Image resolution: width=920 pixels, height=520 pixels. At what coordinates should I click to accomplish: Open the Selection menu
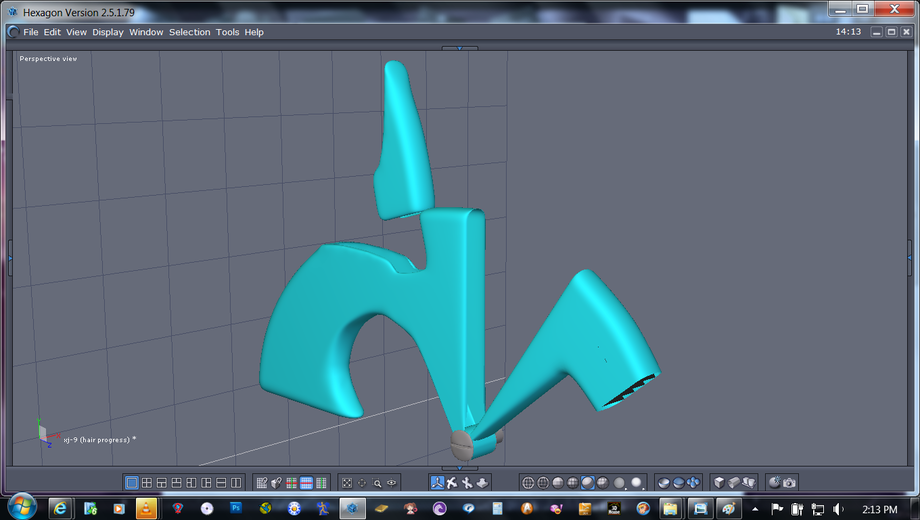pos(190,32)
